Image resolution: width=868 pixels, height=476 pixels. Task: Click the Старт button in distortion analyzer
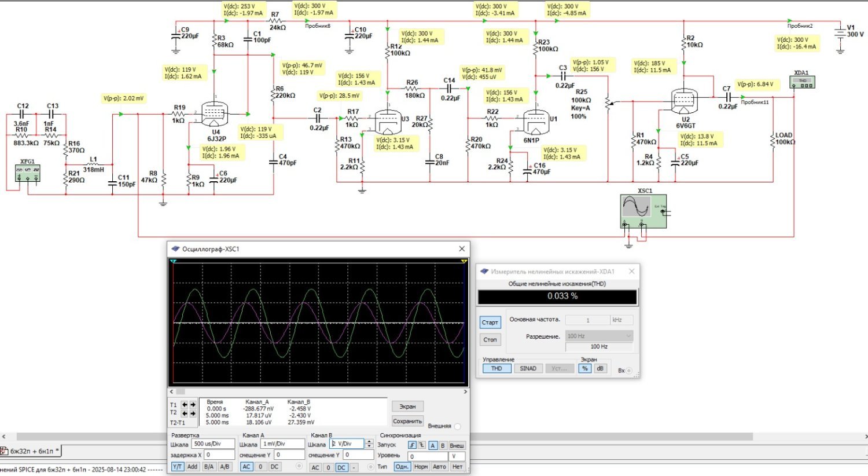490,323
